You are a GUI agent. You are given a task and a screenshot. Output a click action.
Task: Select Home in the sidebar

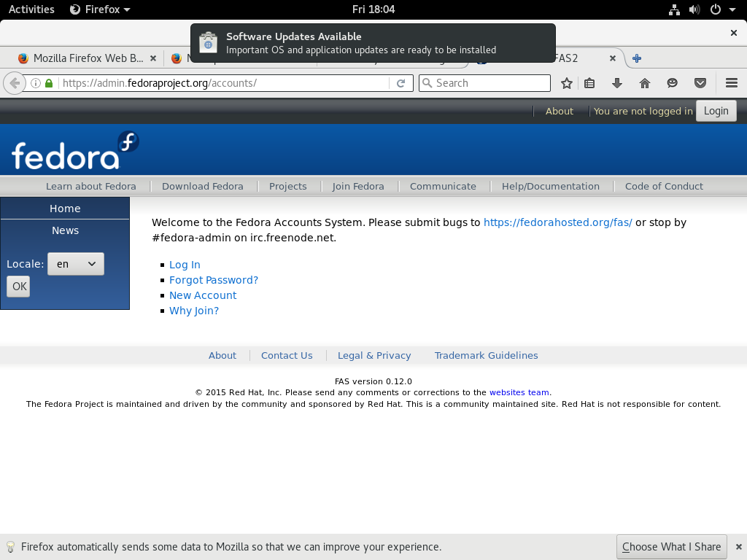click(x=65, y=209)
